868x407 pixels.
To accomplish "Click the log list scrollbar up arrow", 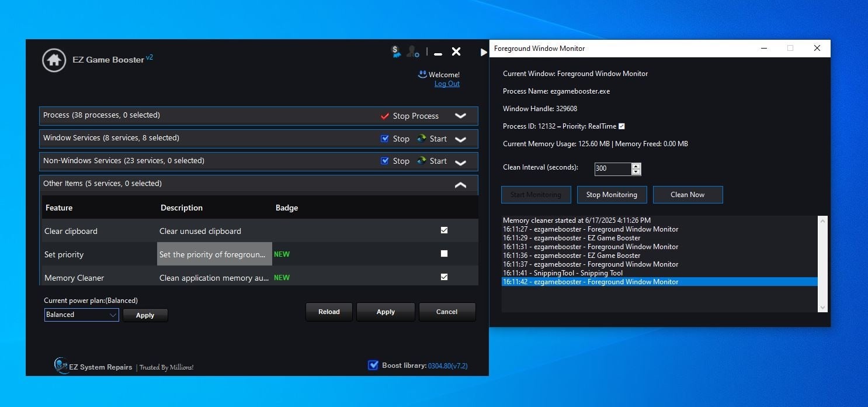I will point(822,221).
